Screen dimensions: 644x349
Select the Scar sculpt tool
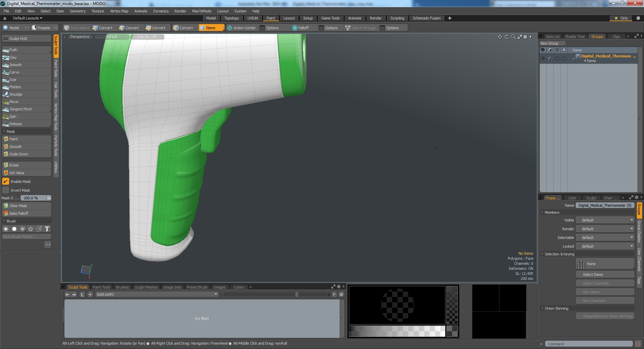[26, 80]
